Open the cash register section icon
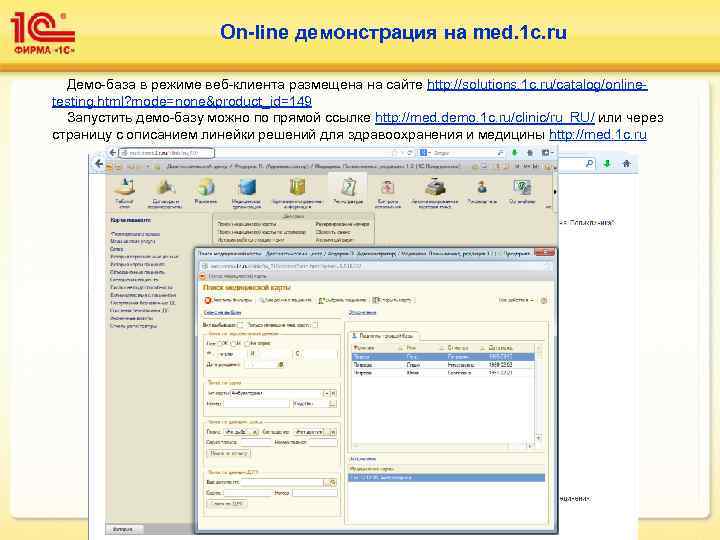 (434, 187)
